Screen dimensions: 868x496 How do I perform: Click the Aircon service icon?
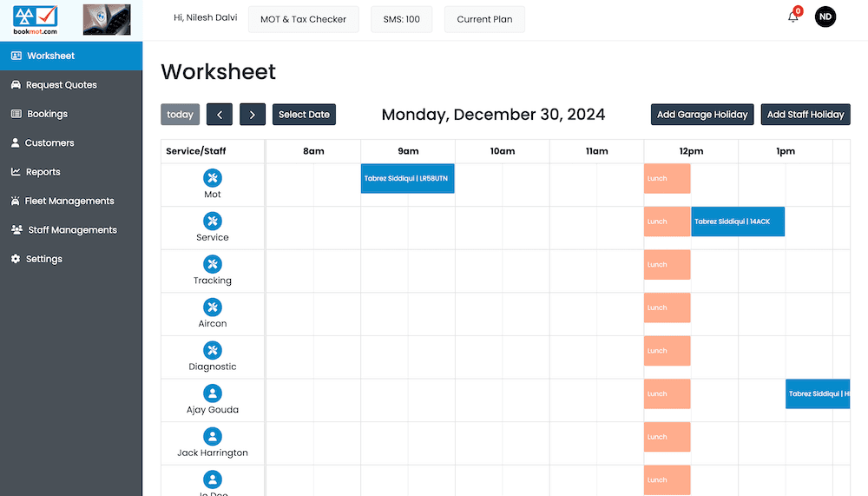[x=213, y=307]
